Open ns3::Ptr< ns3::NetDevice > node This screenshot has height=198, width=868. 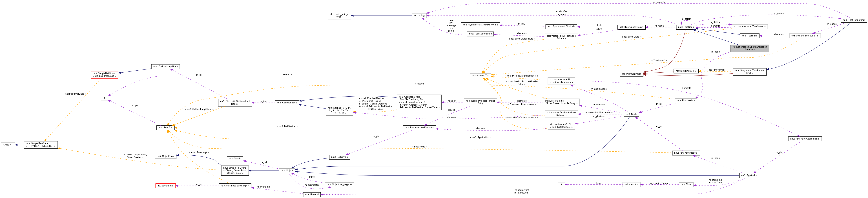[419, 128]
